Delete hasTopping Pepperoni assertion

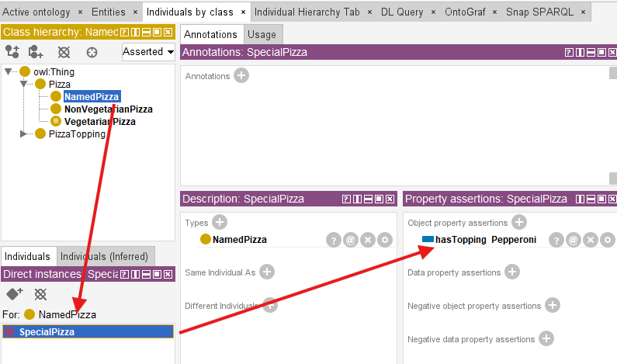point(591,240)
